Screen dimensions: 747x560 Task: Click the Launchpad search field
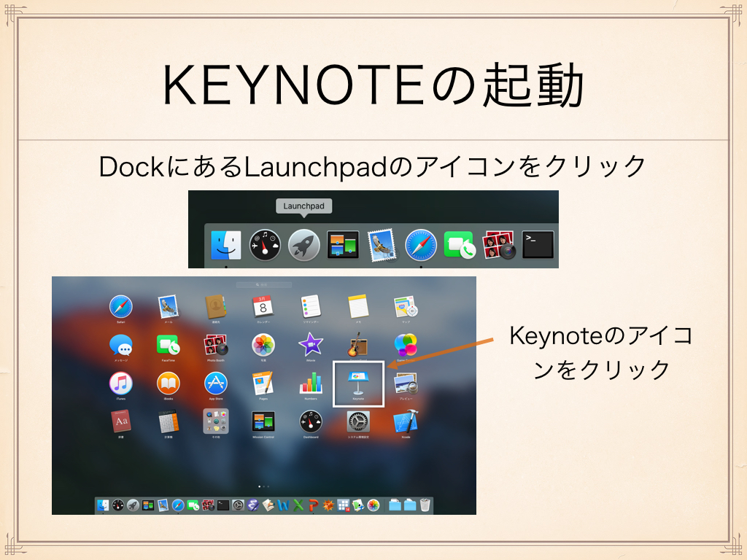pyautogui.click(x=264, y=285)
